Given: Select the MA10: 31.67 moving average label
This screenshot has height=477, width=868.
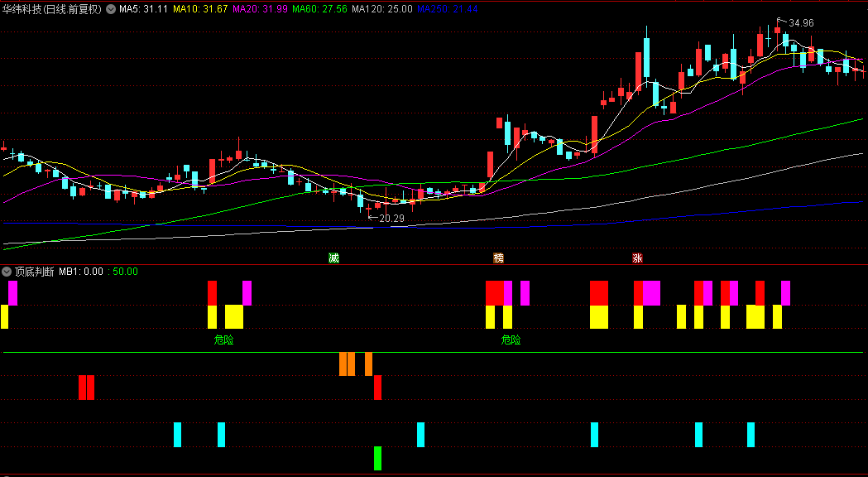Looking at the screenshot, I should pyautogui.click(x=200, y=9).
